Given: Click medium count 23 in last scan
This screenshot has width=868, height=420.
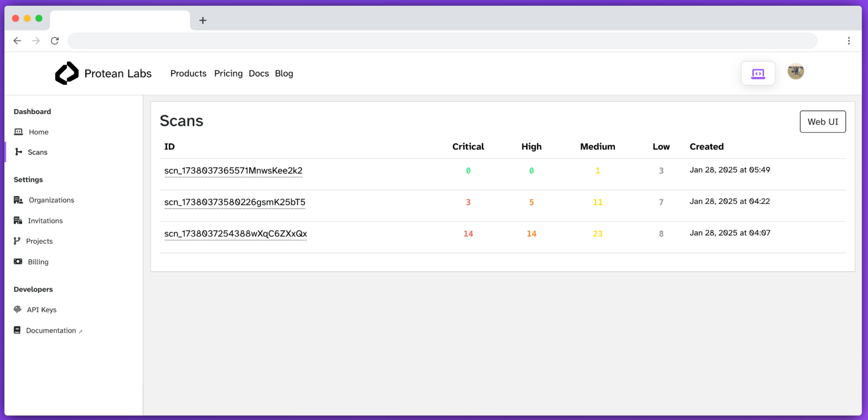Looking at the screenshot, I should pos(598,234).
